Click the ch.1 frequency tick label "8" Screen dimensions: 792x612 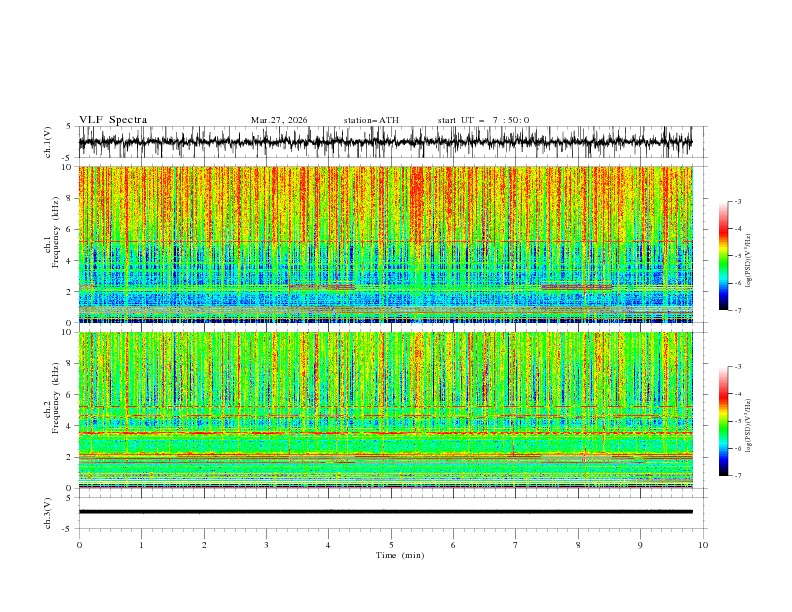pyautogui.click(x=70, y=198)
